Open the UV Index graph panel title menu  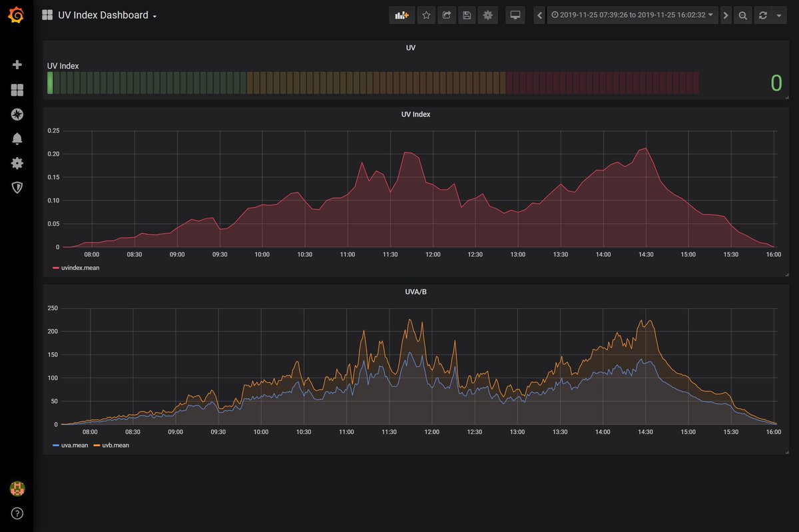(415, 115)
